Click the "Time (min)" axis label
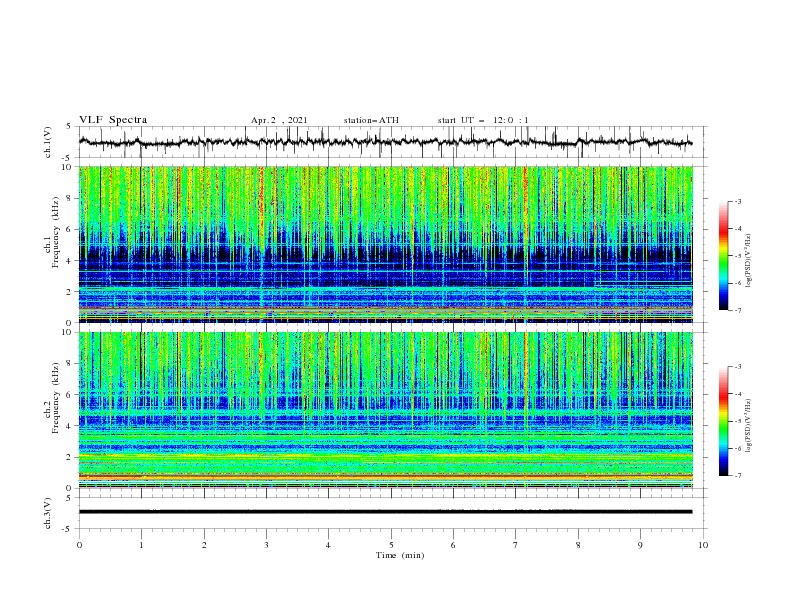 (400, 555)
